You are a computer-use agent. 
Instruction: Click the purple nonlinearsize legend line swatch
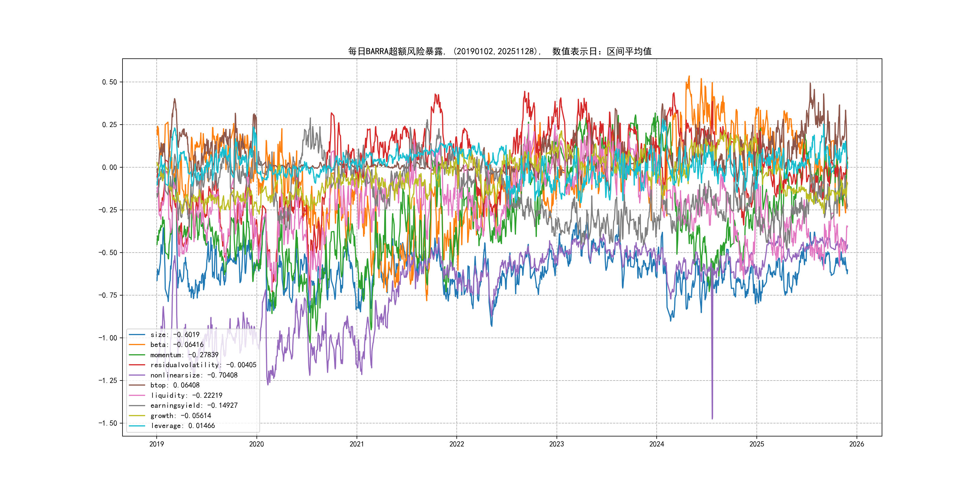(x=137, y=375)
